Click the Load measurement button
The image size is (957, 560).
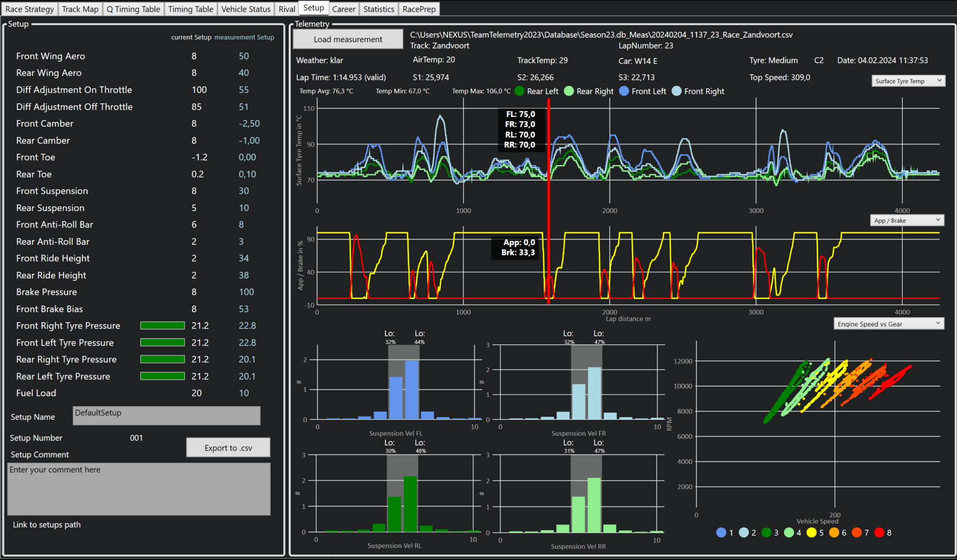[347, 39]
